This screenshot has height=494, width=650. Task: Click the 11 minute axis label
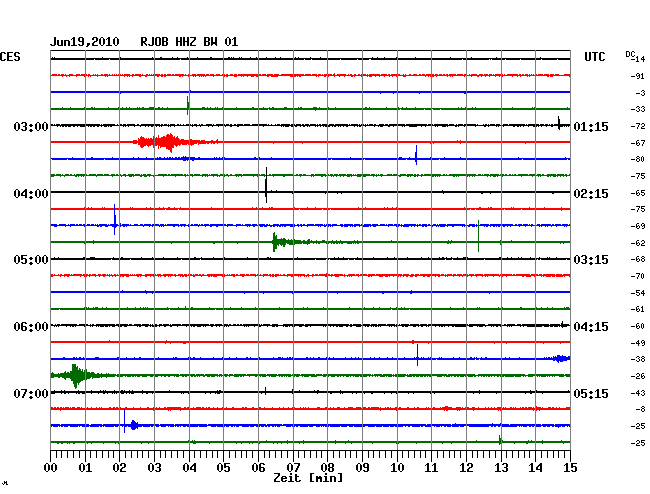[431, 468]
